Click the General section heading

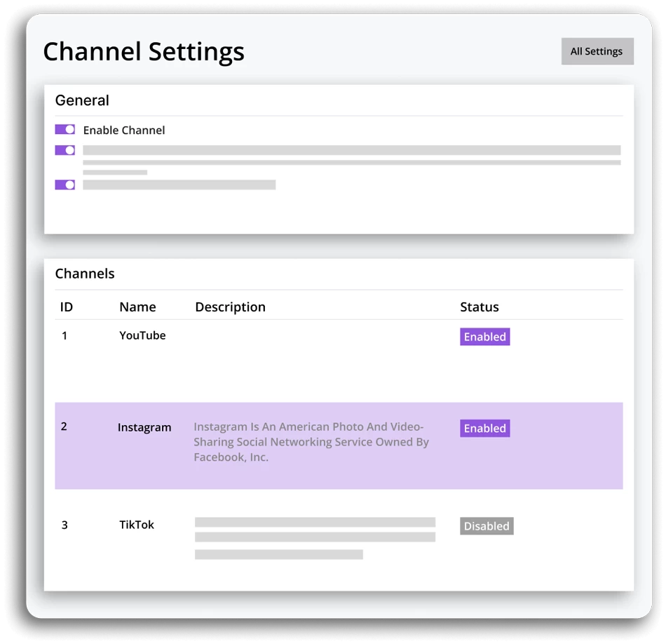pyautogui.click(x=82, y=100)
